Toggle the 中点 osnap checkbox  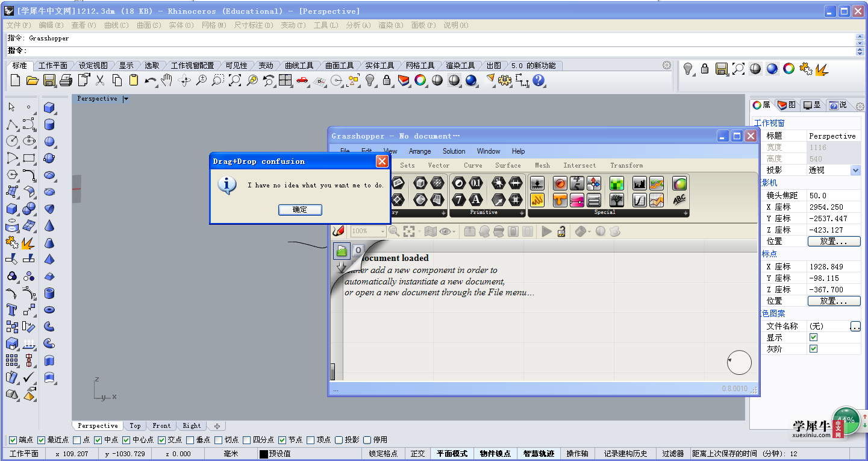pos(98,440)
